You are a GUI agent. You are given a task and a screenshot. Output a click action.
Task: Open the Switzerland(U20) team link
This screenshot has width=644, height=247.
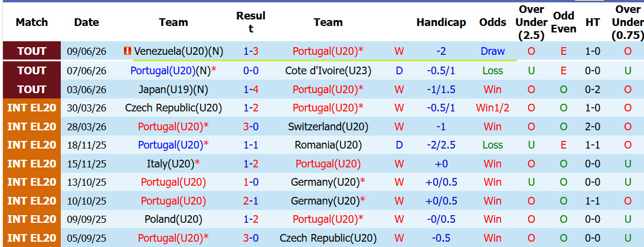tap(328, 127)
